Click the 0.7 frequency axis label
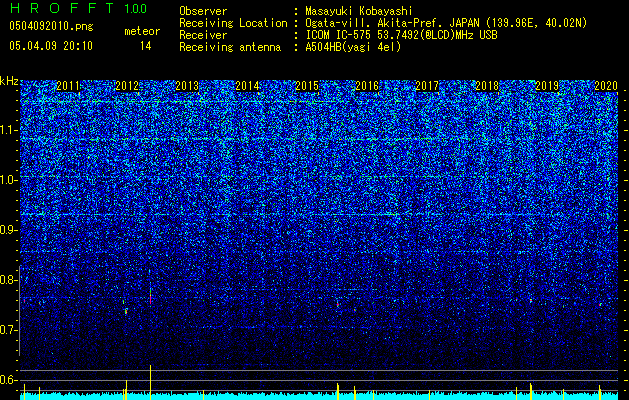Screen dimensions: 629x400 pyautogui.click(x=9, y=330)
